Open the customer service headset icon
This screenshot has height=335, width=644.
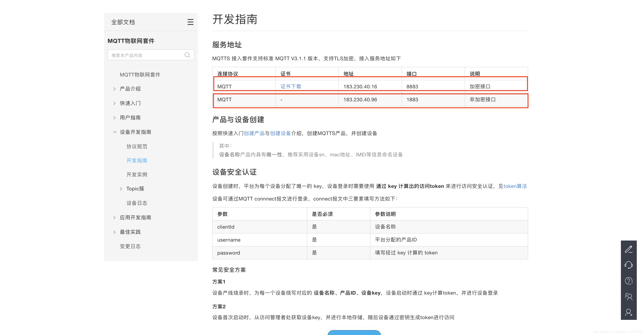[x=629, y=265]
